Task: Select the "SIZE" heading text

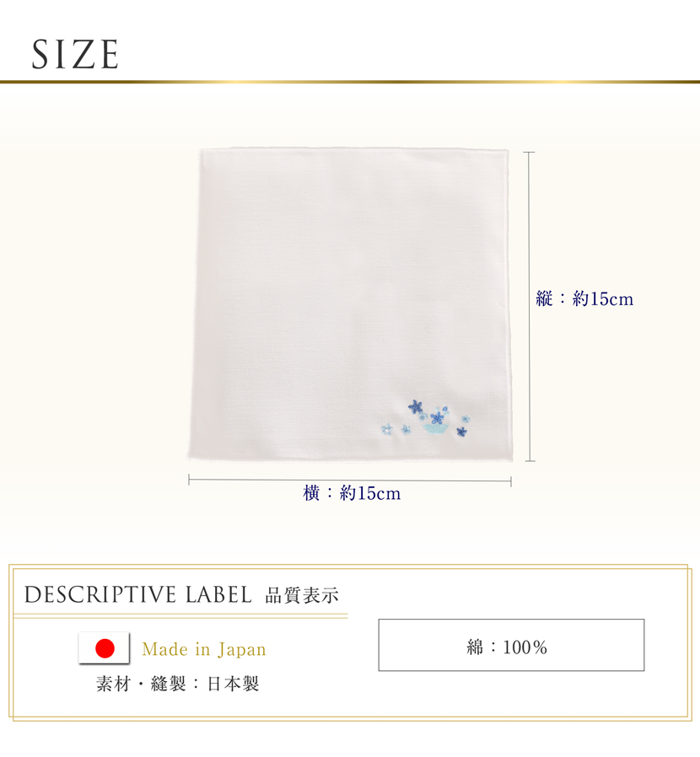Action: click(75, 54)
